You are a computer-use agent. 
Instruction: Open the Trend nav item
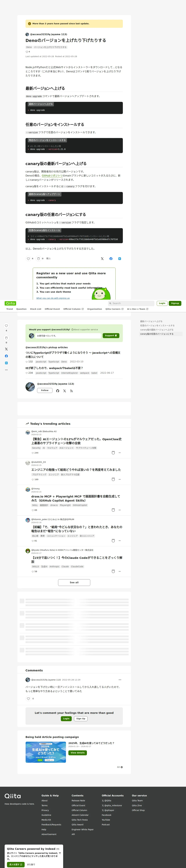tap(9, 309)
